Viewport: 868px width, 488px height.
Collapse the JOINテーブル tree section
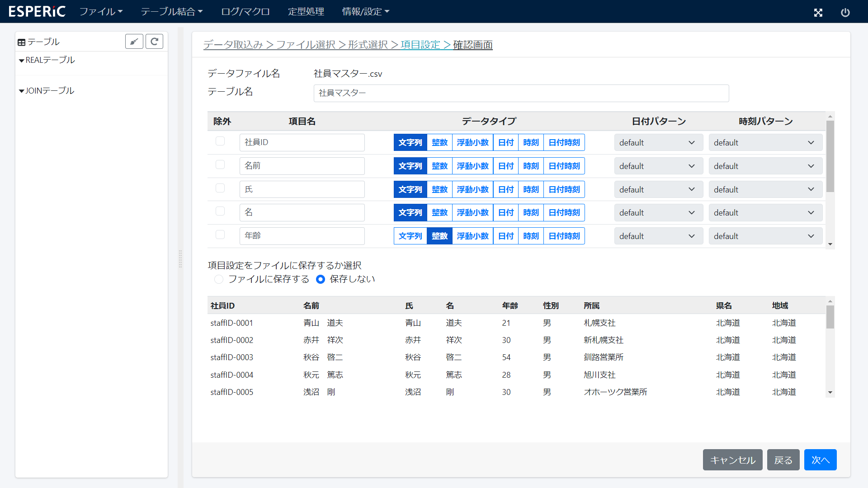point(21,90)
